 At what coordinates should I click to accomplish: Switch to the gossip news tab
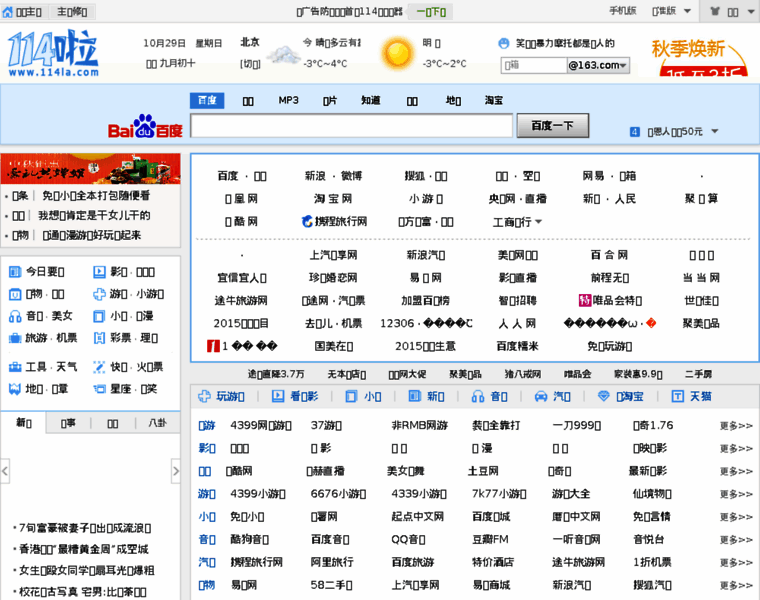[x=157, y=423]
